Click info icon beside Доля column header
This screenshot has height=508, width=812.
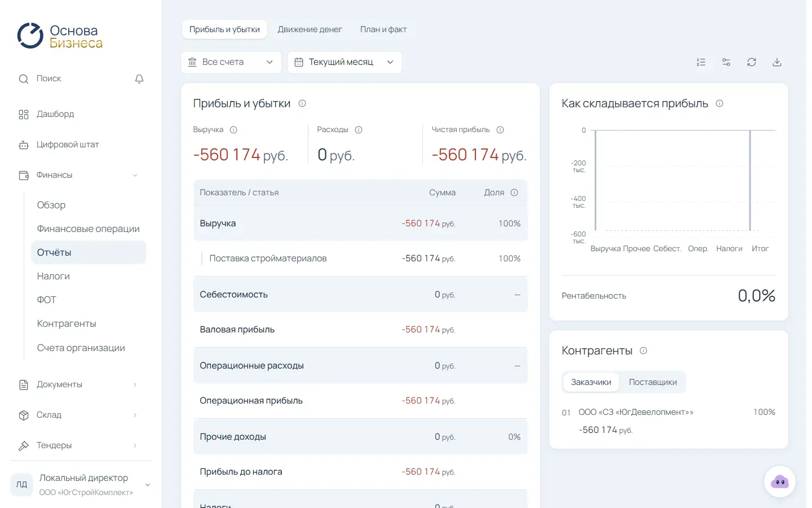click(514, 192)
